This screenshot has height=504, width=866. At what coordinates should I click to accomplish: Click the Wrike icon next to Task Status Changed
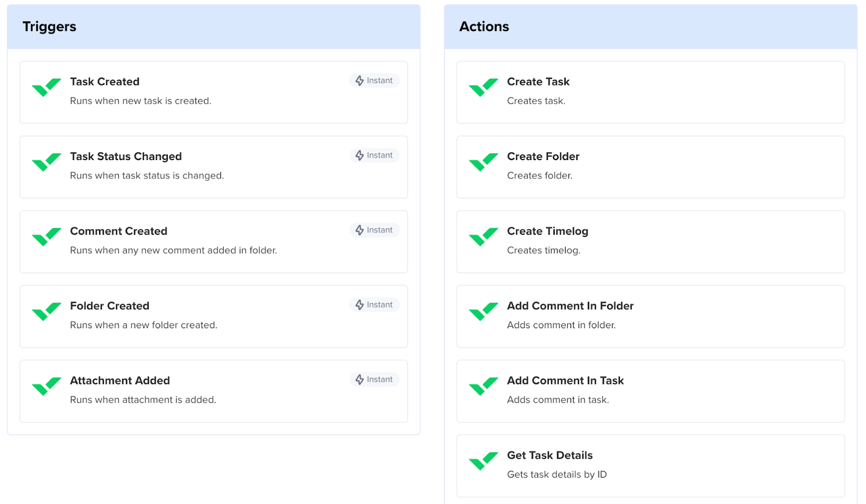(x=46, y=162)
